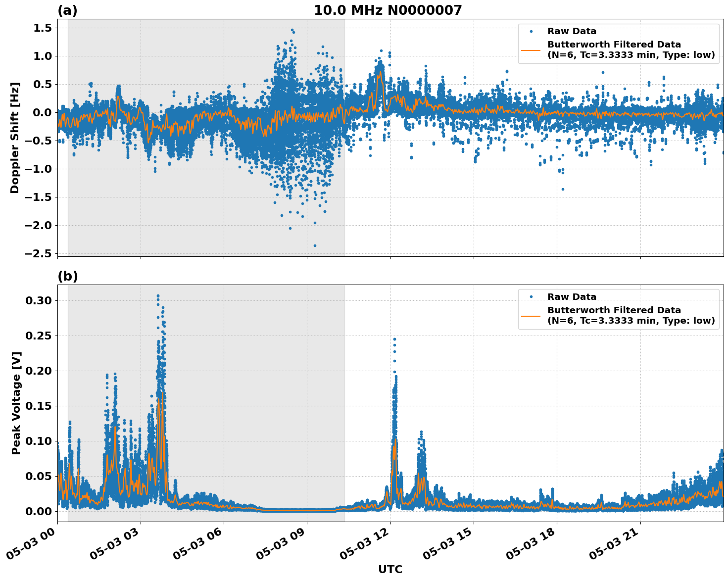
Task: Click the orange line sample in top legend
Action: coord(531,50)
